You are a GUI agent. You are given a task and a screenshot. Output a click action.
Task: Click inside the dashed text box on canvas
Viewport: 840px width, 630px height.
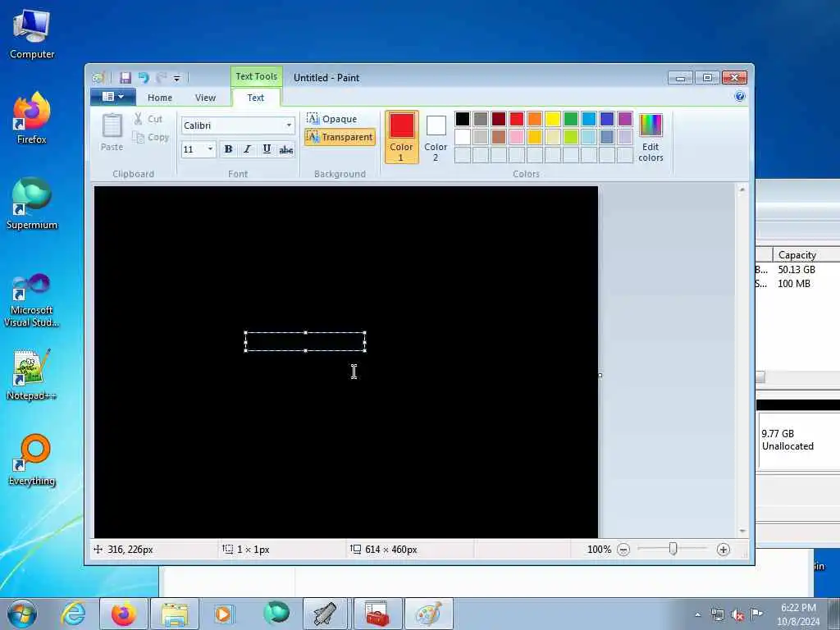click(x=305, y=342)
